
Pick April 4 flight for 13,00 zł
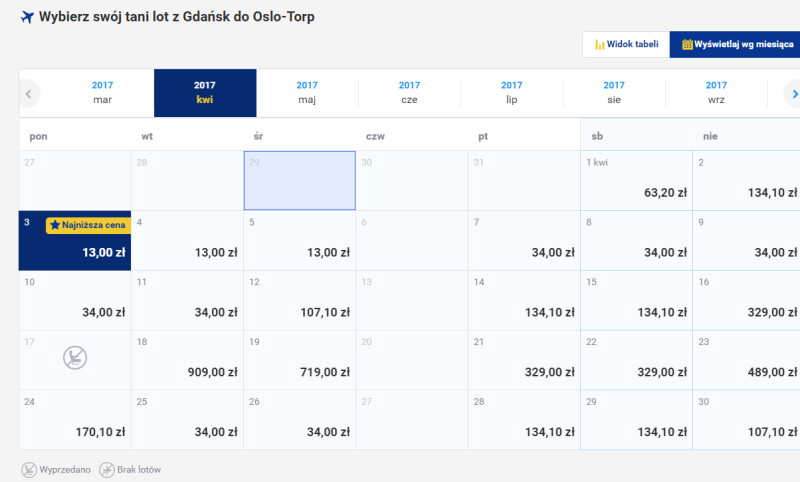[x=187, y=241]
